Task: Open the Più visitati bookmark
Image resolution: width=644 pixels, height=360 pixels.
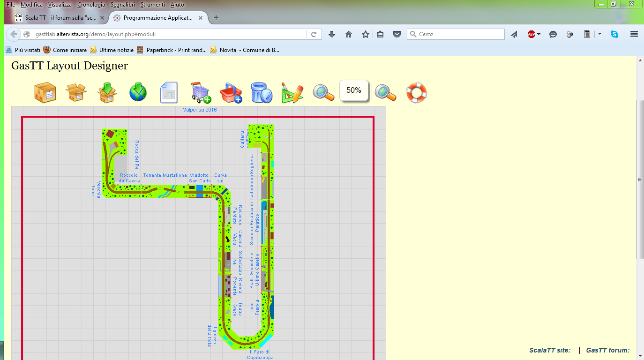Action: (23, 50)
